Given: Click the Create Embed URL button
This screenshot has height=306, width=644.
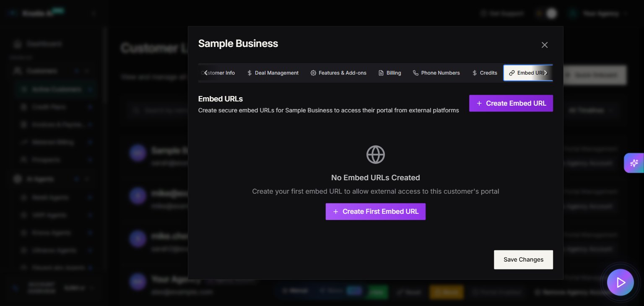Looking at the screenshot, I should coord(511,104).
